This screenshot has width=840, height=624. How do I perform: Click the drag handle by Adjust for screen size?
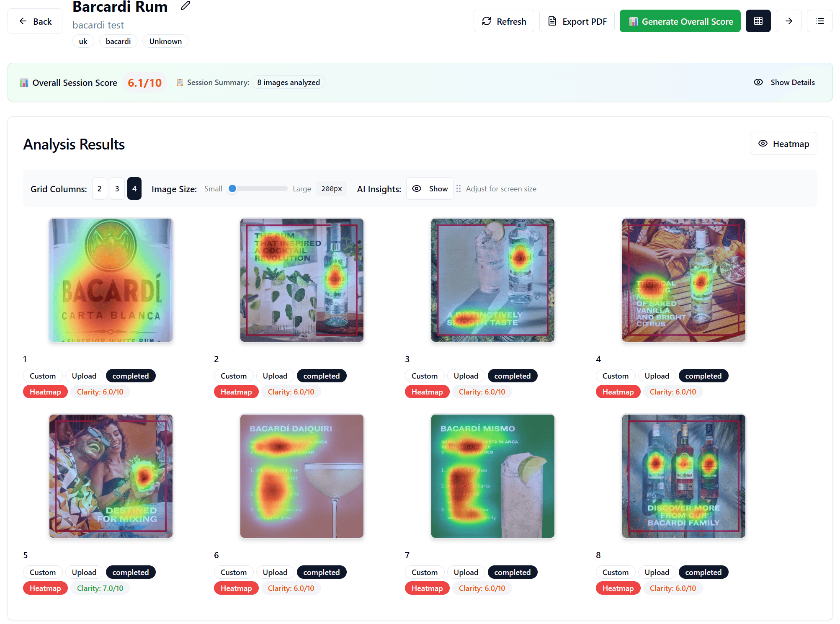point(459,189)
